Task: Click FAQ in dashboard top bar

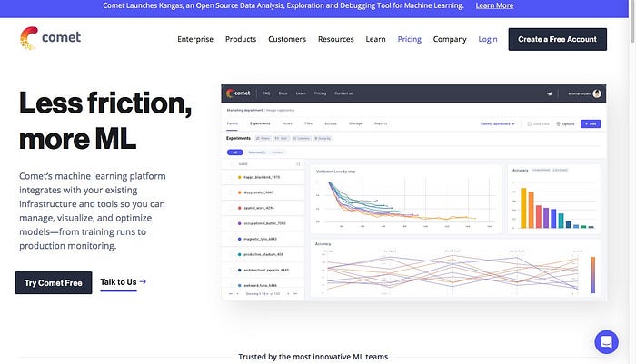Action: click(266, 93)
